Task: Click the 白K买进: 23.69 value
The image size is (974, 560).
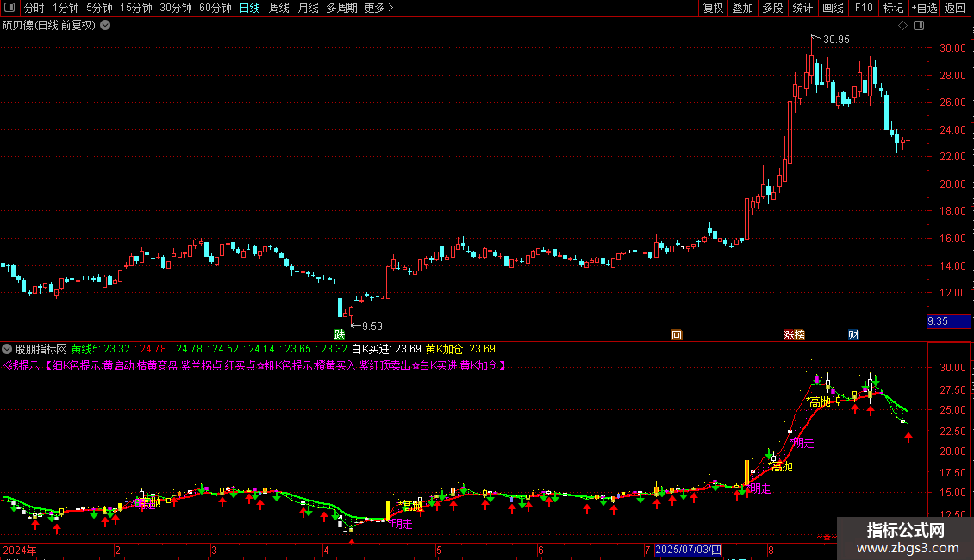Action: coord(386,349)
